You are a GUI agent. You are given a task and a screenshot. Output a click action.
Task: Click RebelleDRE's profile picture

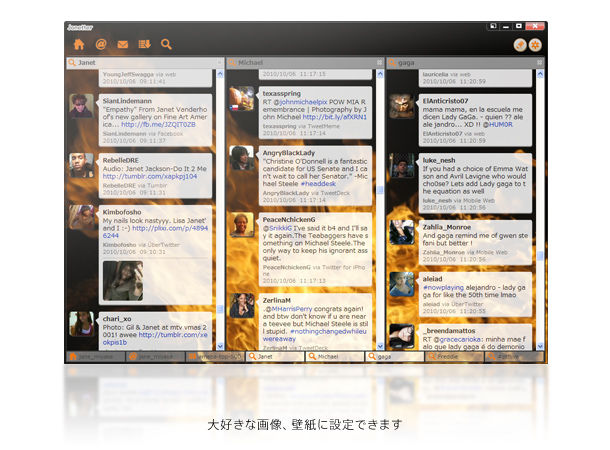coord(81,165)
